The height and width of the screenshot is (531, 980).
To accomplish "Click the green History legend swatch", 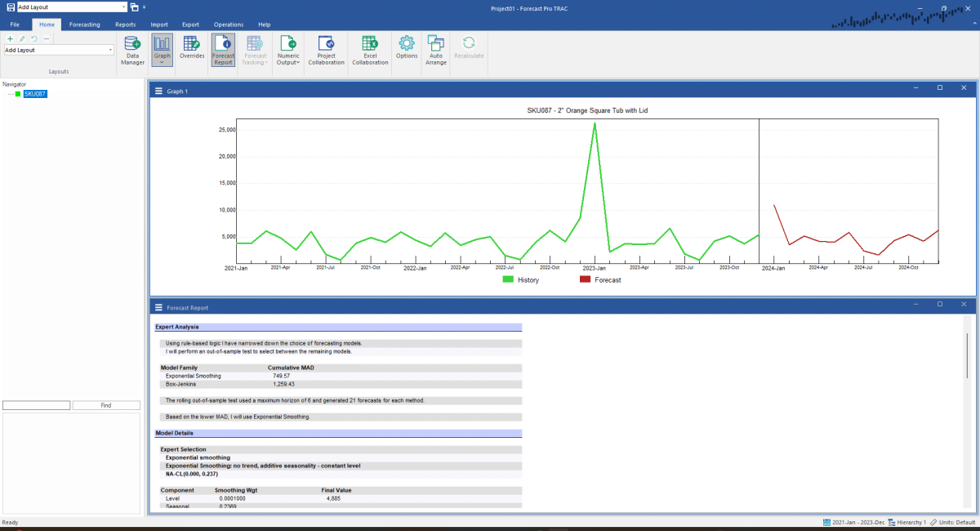I will [x=507, y=279].
